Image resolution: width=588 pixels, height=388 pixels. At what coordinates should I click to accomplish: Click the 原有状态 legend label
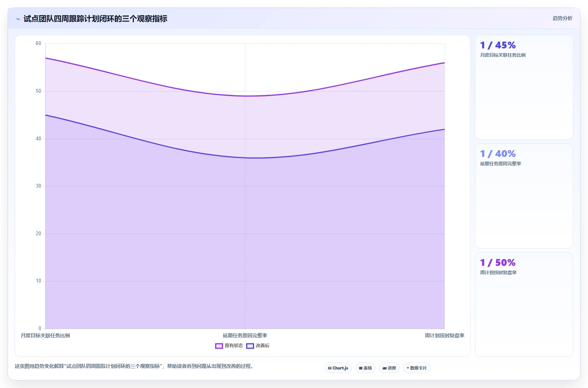tap(234, 346)
